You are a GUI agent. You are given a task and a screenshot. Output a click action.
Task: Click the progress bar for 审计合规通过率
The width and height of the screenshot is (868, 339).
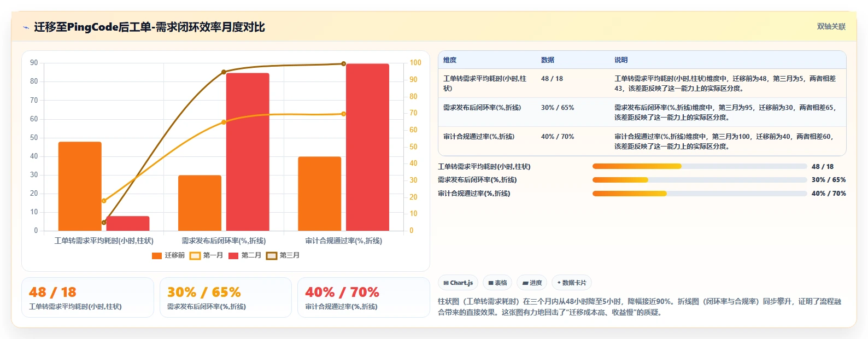[x=700, y=194]
